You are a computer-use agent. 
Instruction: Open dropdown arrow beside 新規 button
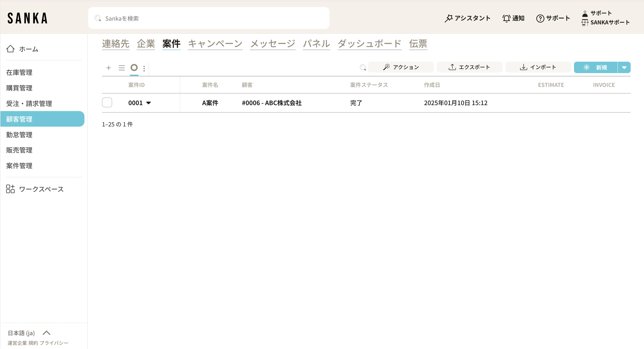pos(624,68)
